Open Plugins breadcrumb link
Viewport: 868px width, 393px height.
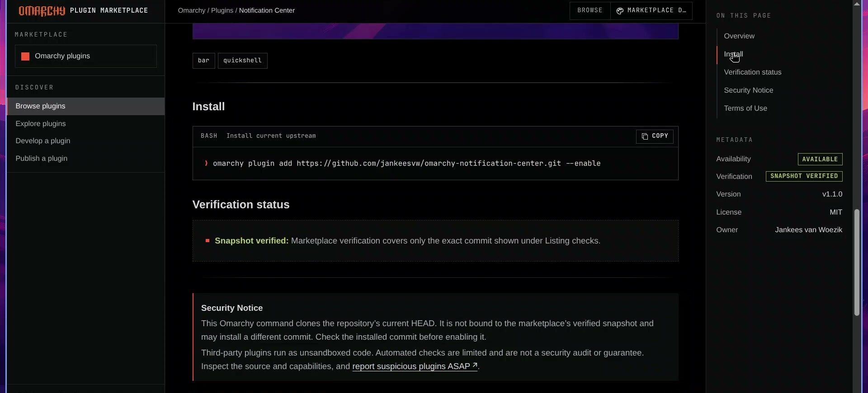[x=222, y=10]
